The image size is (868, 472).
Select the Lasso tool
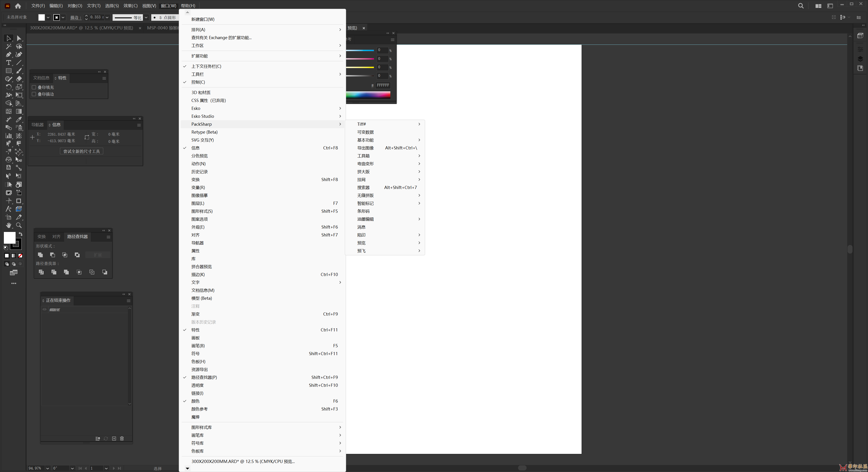[x=19, y=47]
